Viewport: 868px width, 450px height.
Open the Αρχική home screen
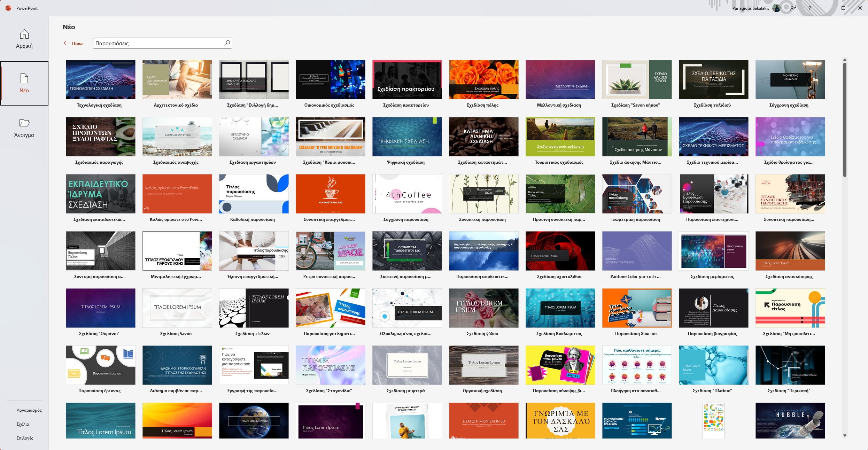pyautogui.click(x=24, y=38)
